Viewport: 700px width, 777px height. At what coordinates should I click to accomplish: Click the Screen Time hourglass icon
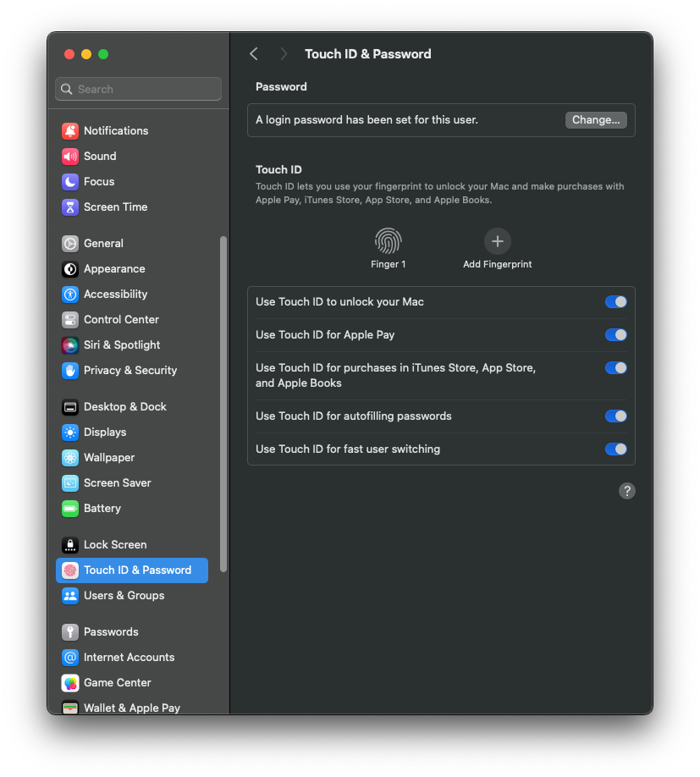70,207
